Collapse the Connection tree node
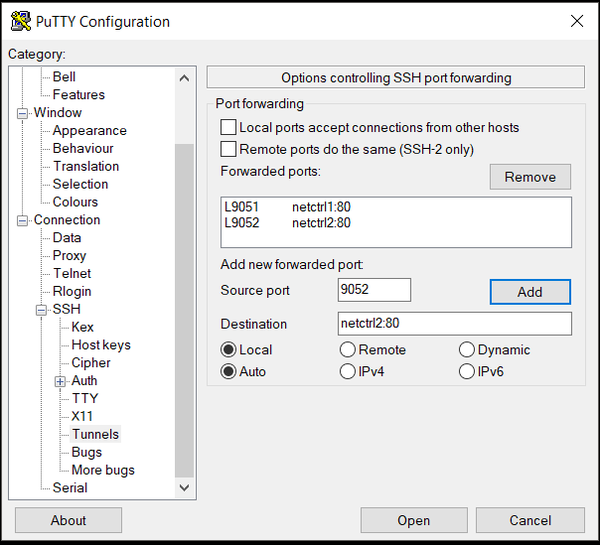This screenshot has height=545, width=600. coord(22,221)
